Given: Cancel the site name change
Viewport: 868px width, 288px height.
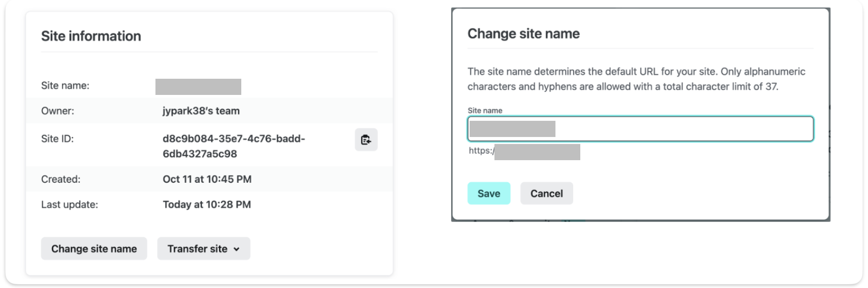Looking at the screenshot, I should point(546,194).
